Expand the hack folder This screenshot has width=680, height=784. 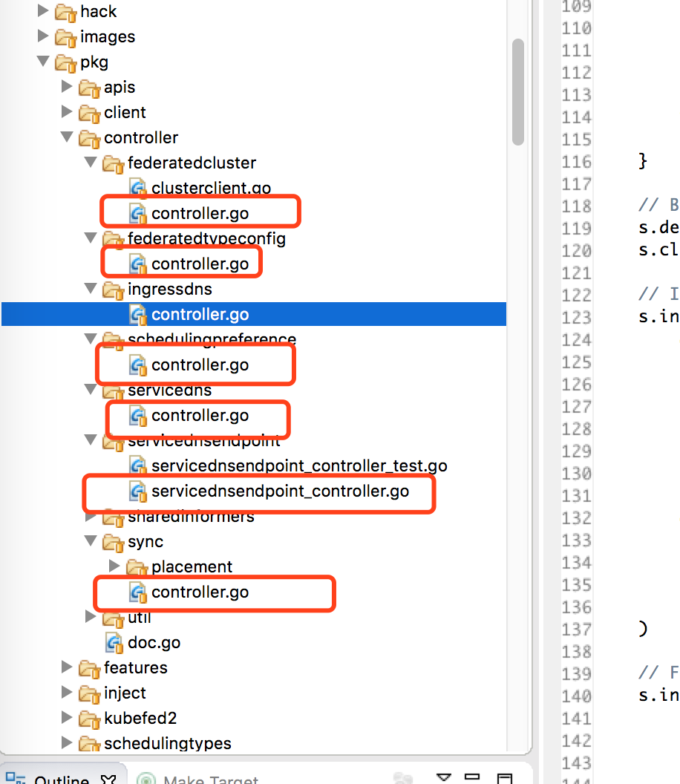[43, 10]
